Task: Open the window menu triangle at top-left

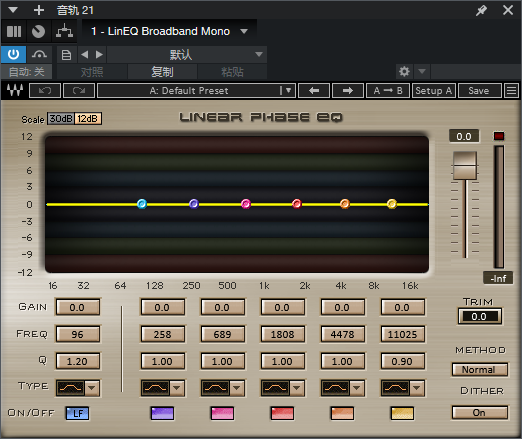Action: [13, 10]
